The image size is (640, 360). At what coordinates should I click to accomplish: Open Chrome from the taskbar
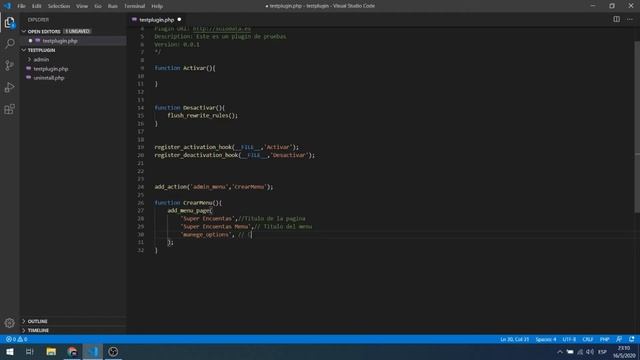click(72, 352)
